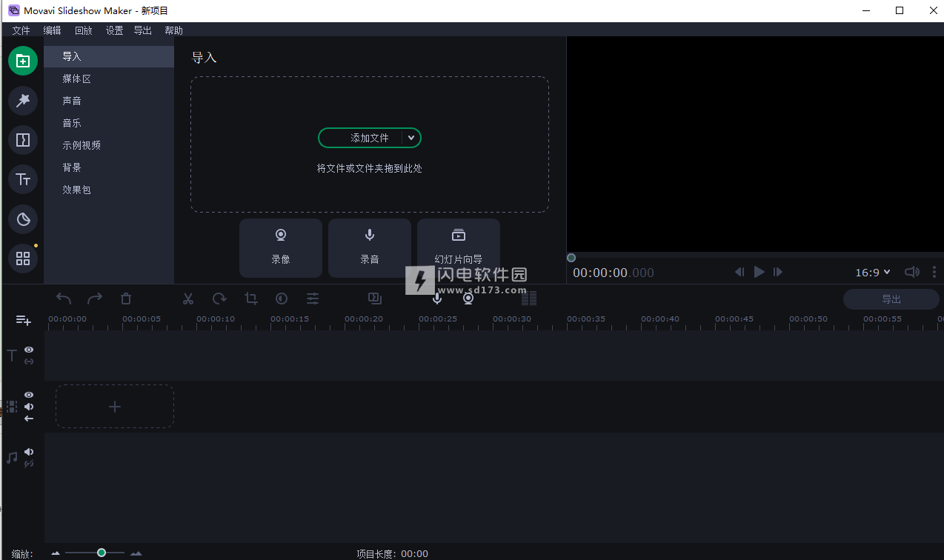
Task: Click the audio track music note icon
Action: click(x=12, y=458)
